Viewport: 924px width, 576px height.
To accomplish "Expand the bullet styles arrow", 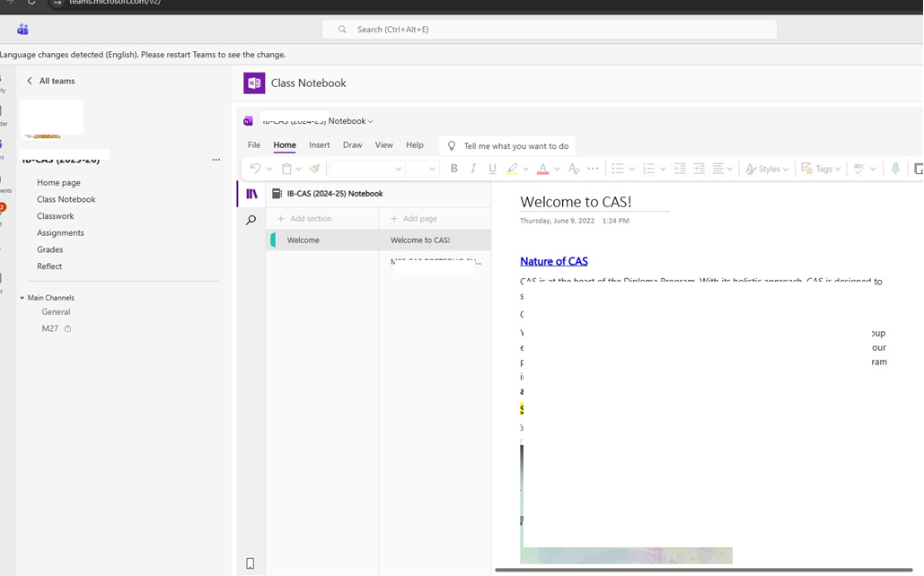I will [632, 169].
